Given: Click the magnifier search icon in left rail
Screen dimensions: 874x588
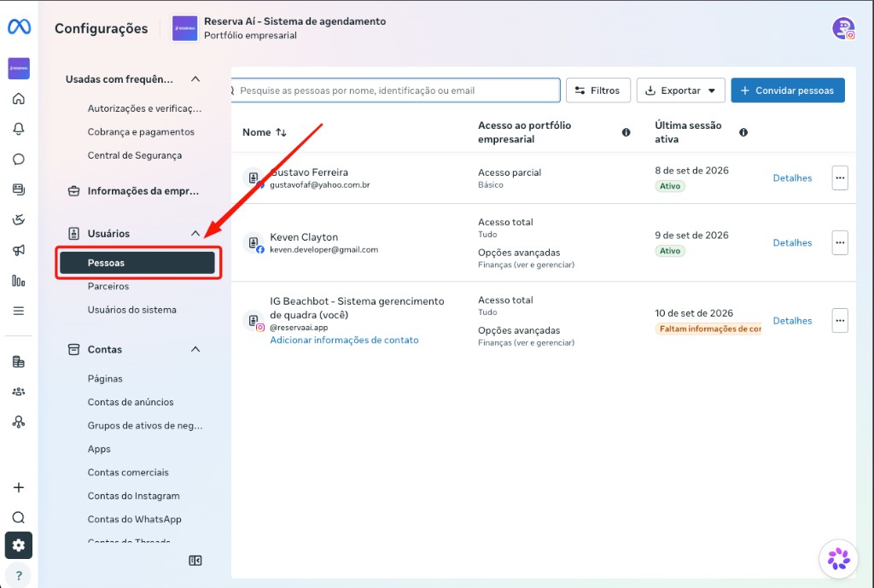Looking at the screenshot, I should click(x=19, y=518).
